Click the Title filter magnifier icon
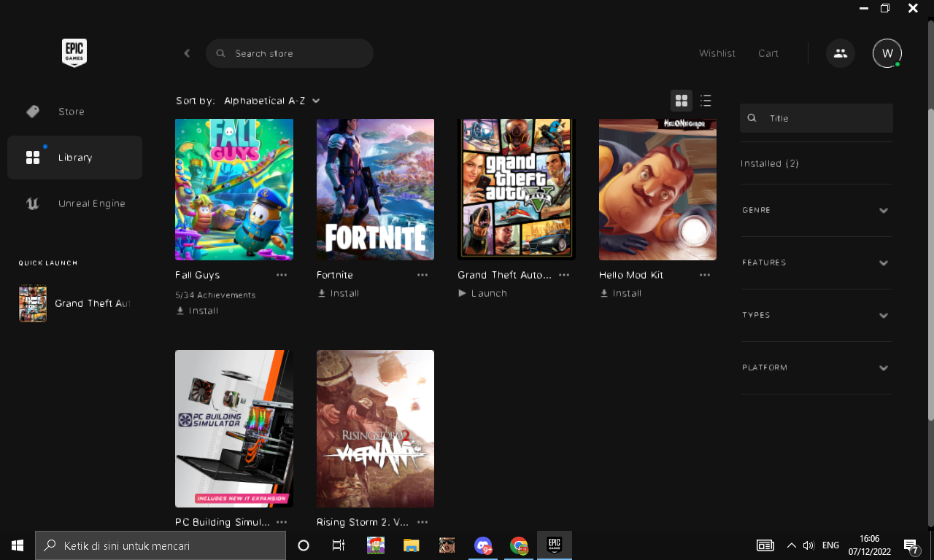Image resolution: width=934 pixels, height=560 pixels. (752, 117)
